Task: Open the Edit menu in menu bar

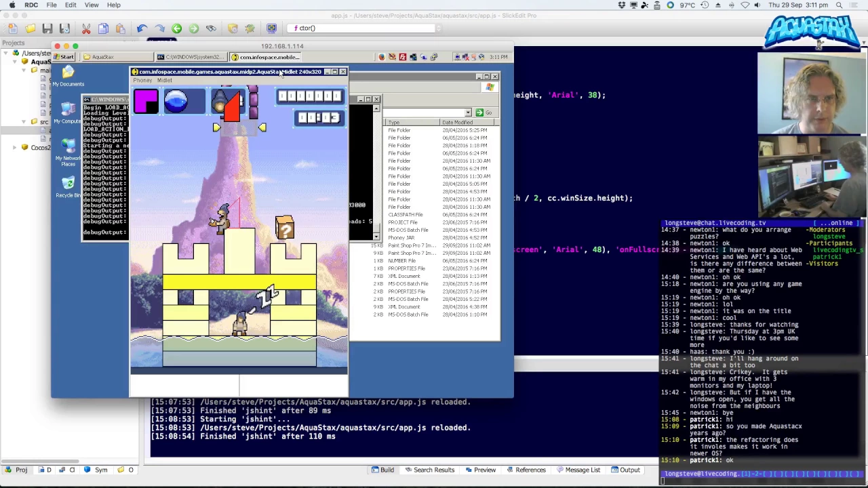Action: click(x=71, y=5)
